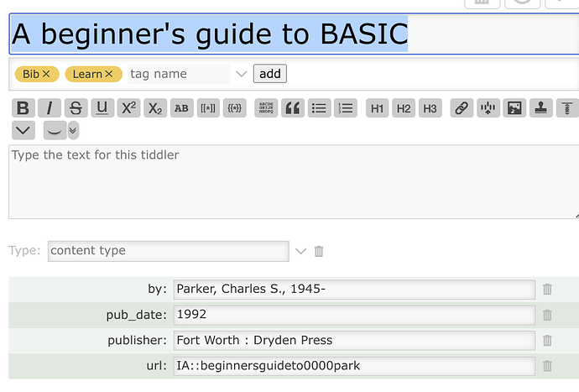The width and height of the screenshot is (579, 392).
Task: Delete the pub_date field
Action: pos(547,315)
